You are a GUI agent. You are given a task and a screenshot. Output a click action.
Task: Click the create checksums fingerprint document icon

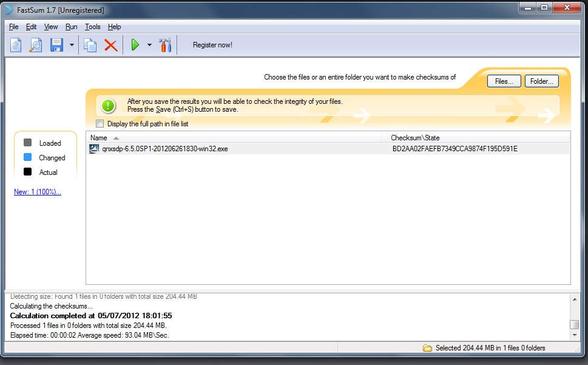coord(16,45)
